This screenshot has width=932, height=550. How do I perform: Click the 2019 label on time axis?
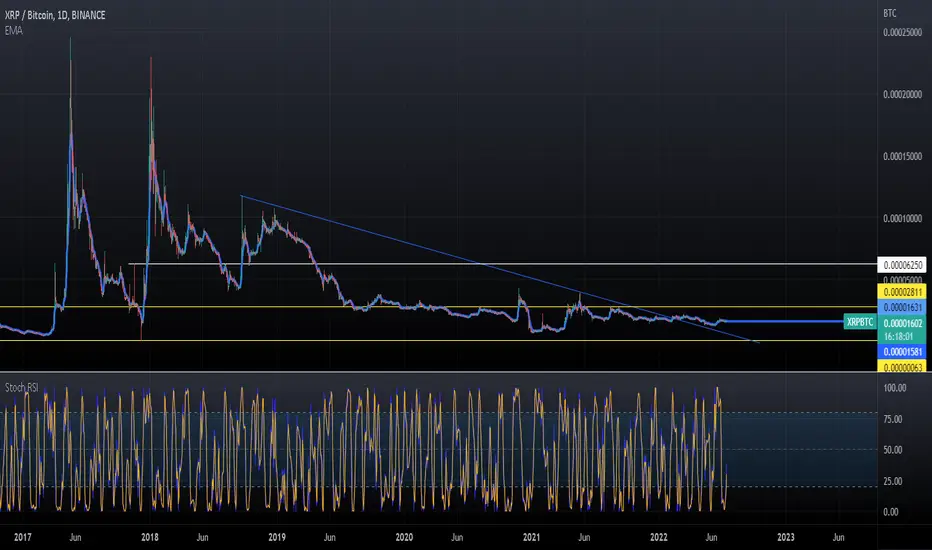pos(277,537)
